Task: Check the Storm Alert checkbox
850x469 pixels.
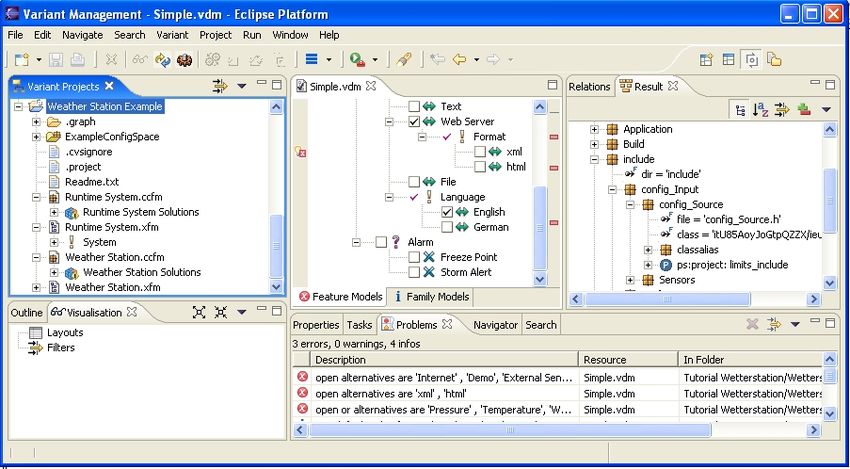Action: coord(414,272)
